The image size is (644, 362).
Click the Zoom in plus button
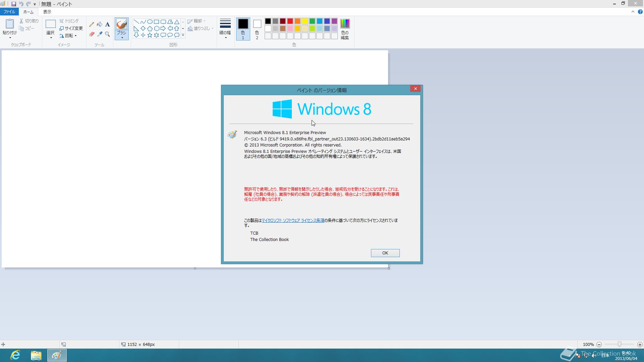point(640,344)
